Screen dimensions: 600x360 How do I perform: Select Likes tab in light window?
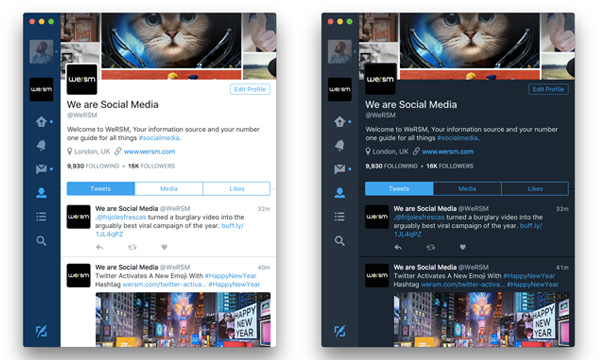[x=236, y=189]
